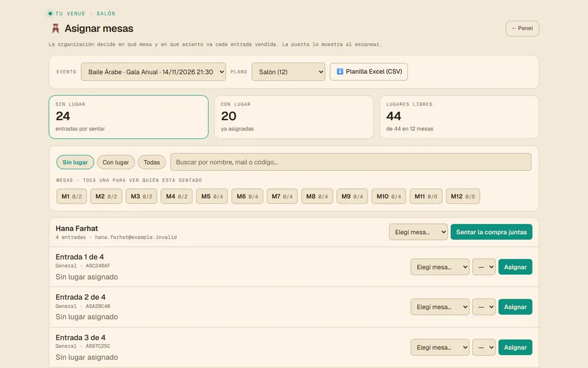Assign Entrada 2 de 4

point(515,307)
